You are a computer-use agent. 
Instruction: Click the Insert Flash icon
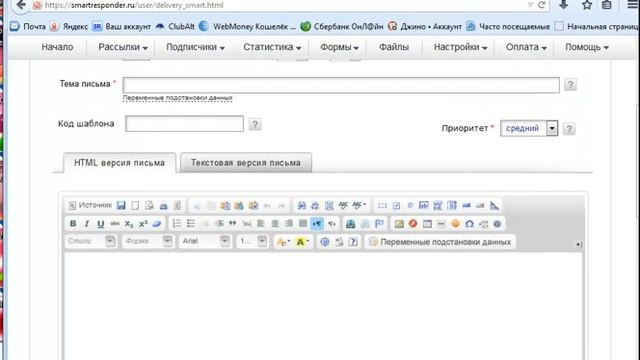click(413, 224)
